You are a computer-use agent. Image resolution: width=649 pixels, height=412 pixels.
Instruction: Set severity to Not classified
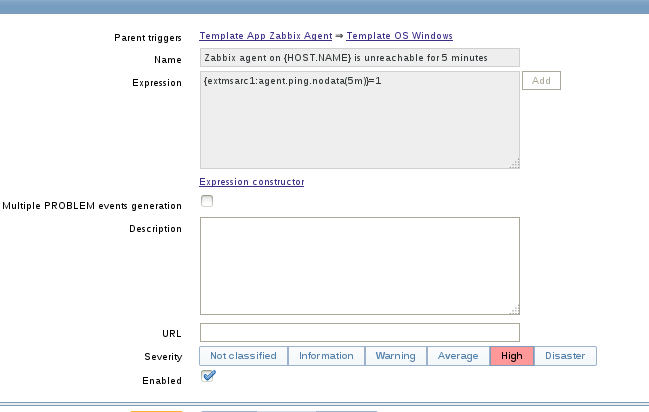point(243,356)
